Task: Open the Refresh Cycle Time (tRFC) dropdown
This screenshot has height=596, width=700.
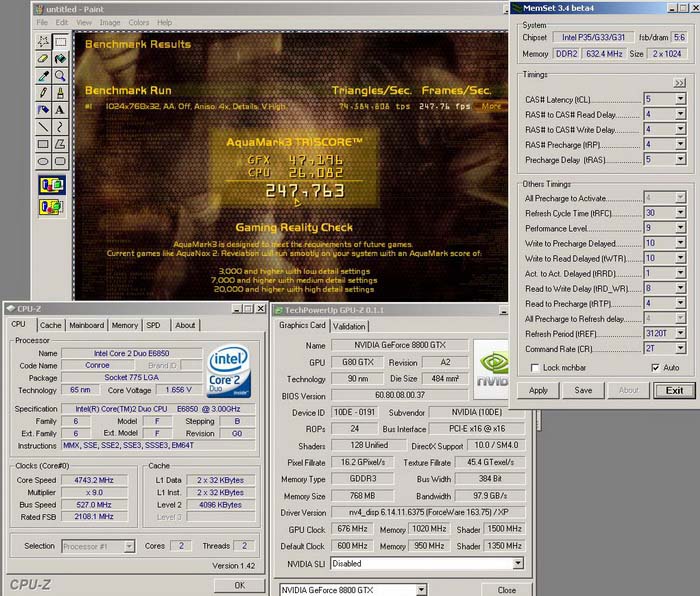Action: [680, 213]
